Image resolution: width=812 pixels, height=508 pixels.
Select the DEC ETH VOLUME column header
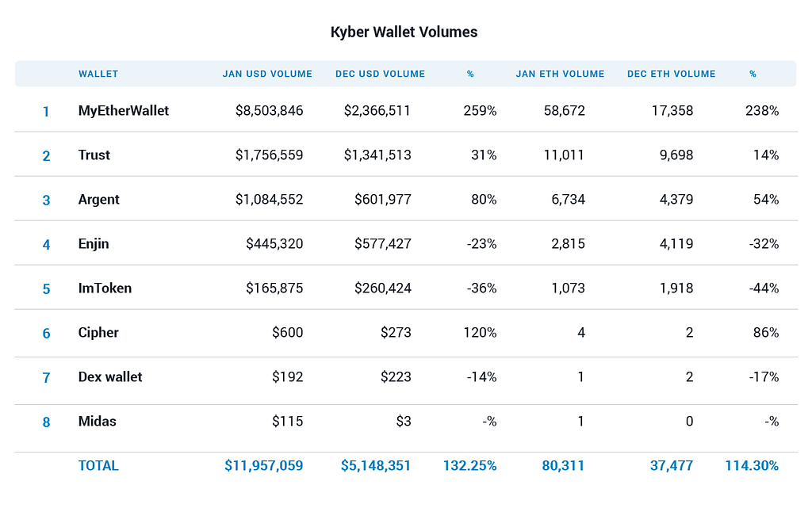(671, 74)
